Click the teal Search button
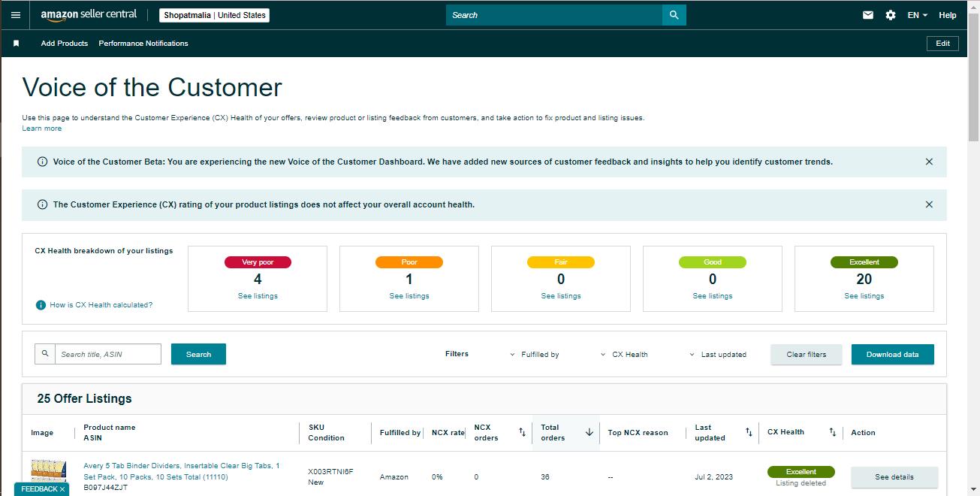This screenshot has height=496, width=980. (198, 354)
